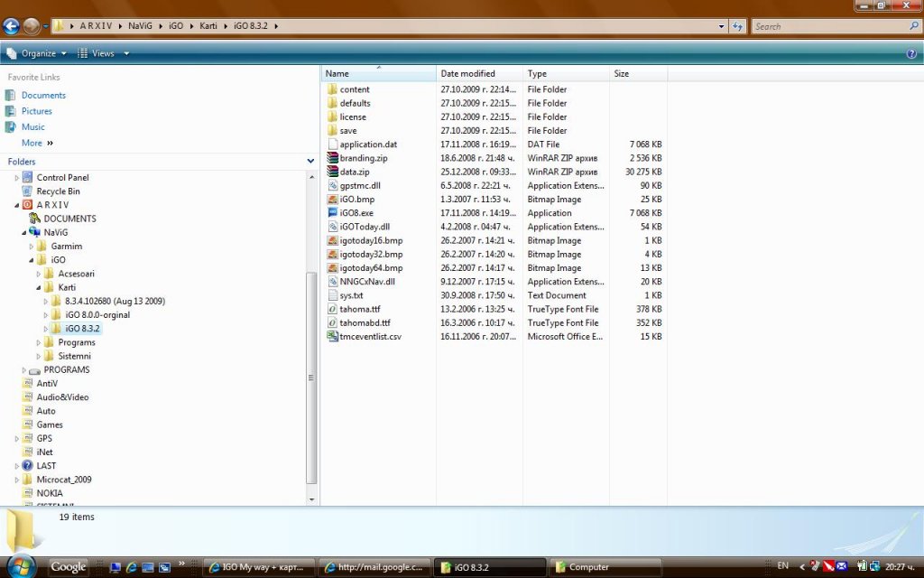Open Recycle Bin icon in folder tree
Viewport: 924px width, 578px height.
pyautogui.click(x=27, y=191)
